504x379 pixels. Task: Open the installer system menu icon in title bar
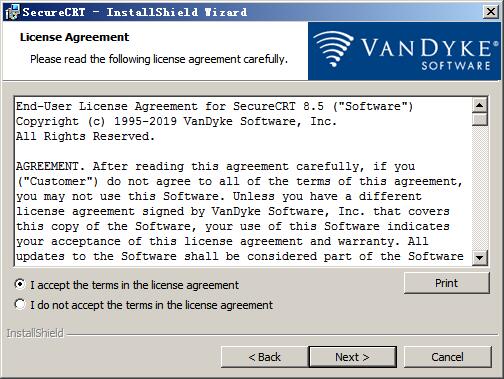[12, 12]
